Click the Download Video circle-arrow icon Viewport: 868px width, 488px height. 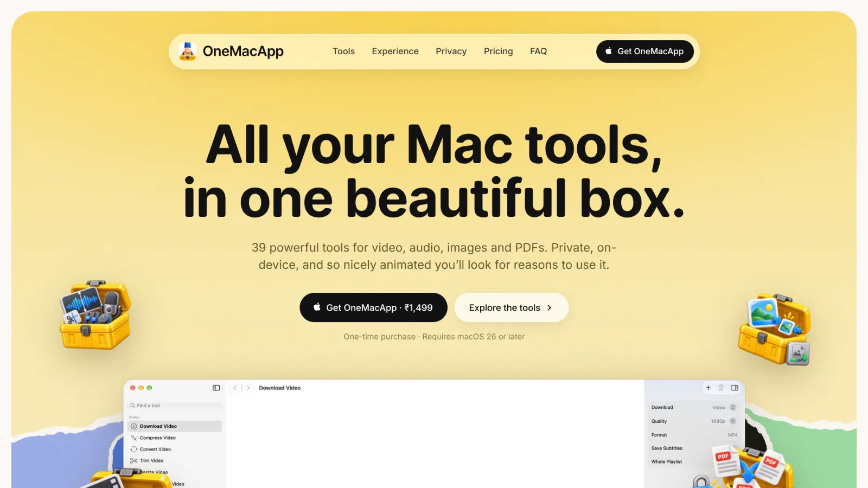click(x=133, y=426)
